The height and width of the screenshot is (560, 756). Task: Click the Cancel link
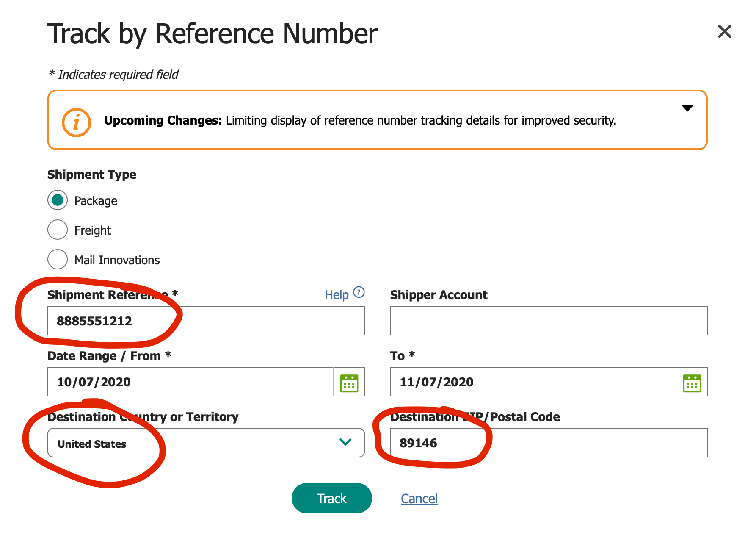click(419, 499)
